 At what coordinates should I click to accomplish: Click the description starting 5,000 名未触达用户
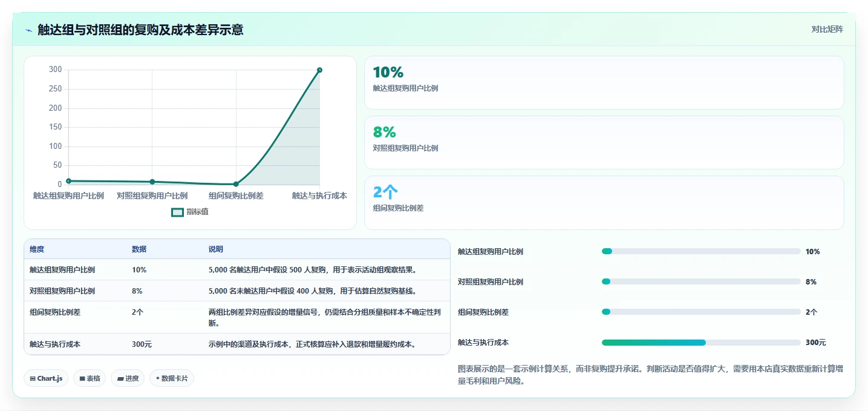click(313, 291)
